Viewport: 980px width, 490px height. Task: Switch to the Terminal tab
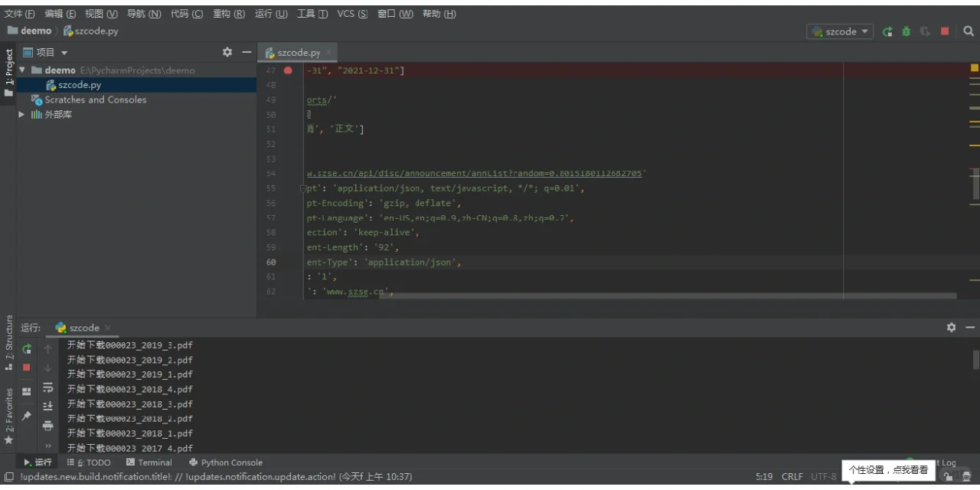(x=154, y=462)
